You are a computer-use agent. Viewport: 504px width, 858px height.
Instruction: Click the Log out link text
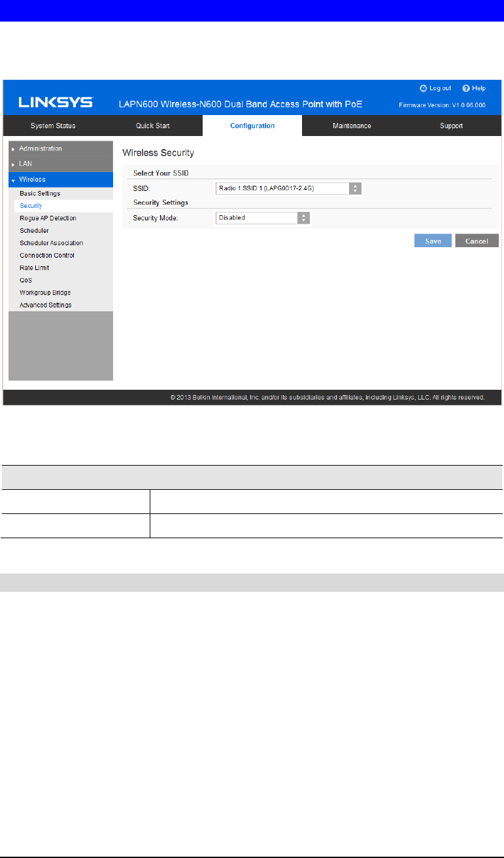coord(440,88)
